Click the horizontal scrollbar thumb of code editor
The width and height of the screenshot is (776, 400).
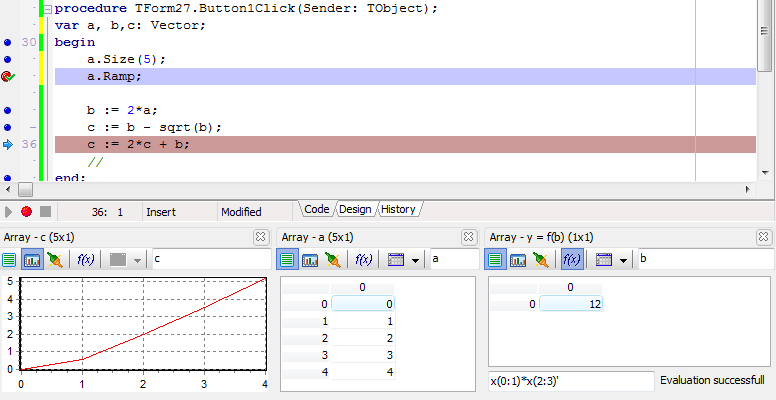(25, 189)
